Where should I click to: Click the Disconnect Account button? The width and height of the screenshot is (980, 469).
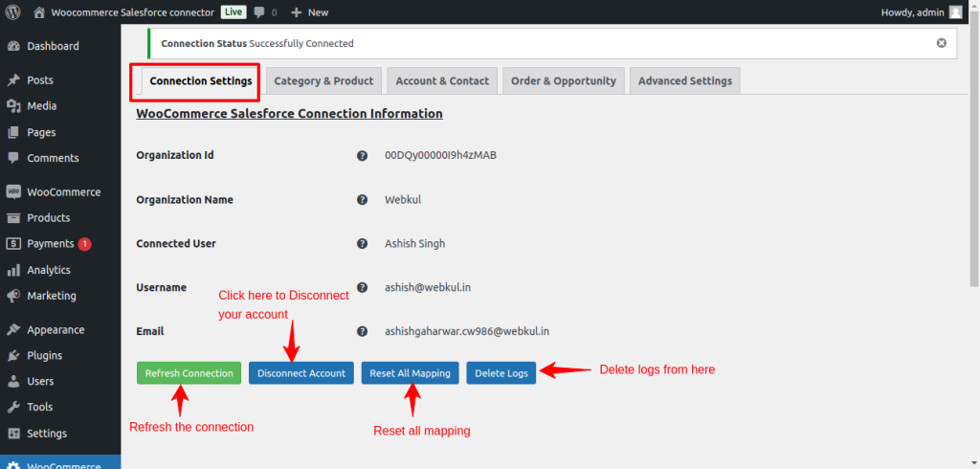click(301, 373)
